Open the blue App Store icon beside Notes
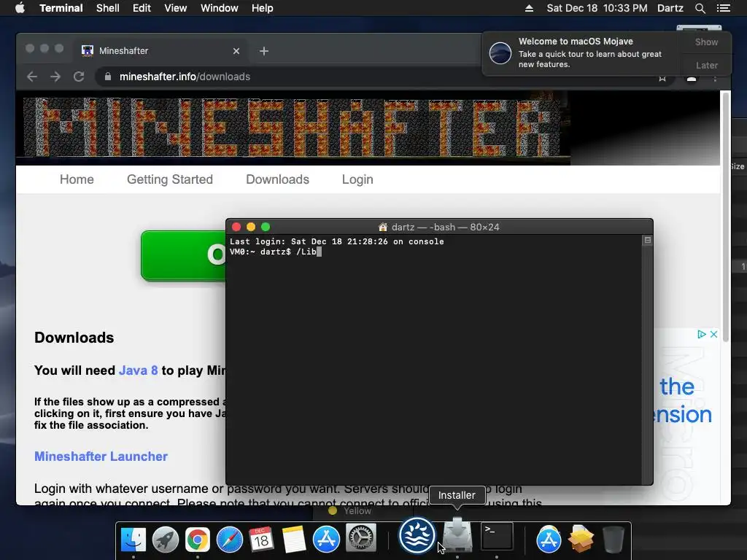Image resolution: width=747 pixels, height=560 pixels. click(326, 539)
